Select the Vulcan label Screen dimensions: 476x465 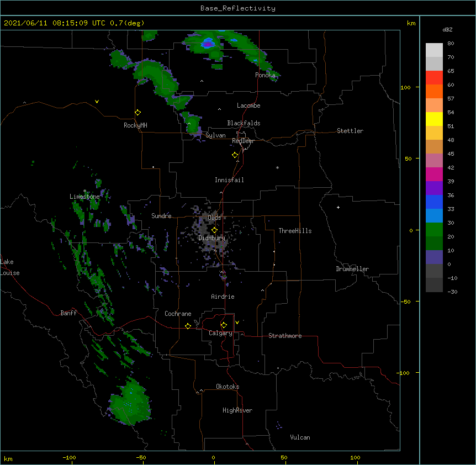pos(300,437)
